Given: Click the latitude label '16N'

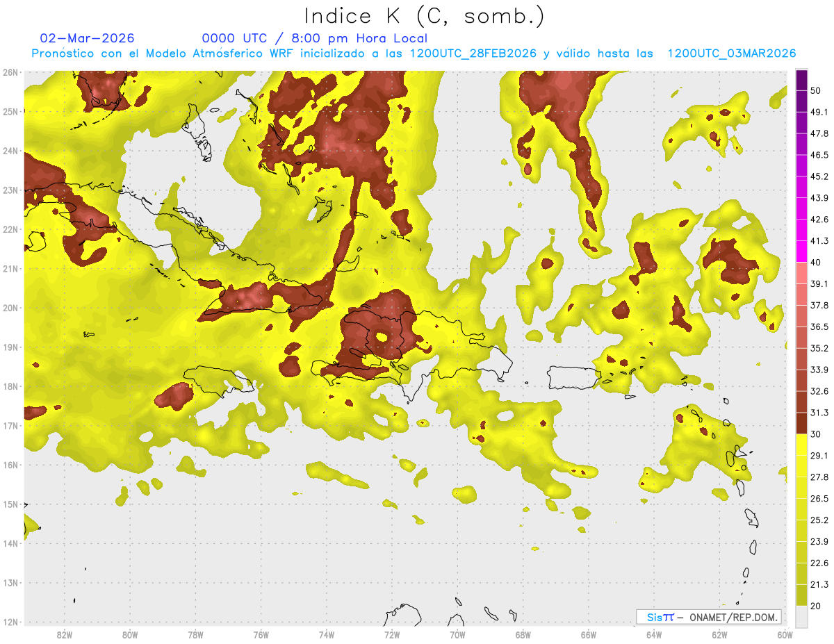Looking at the screenshot, I should click(x=10, y=465).
